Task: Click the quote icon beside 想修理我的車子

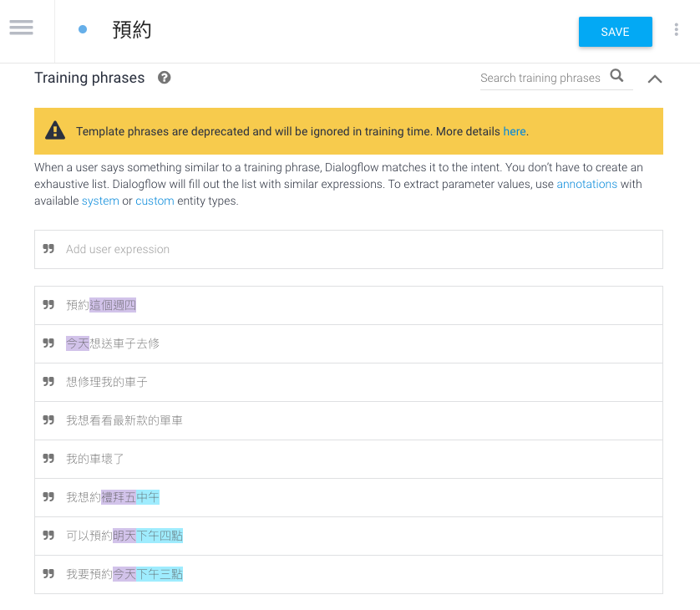Action: (48, 382)
